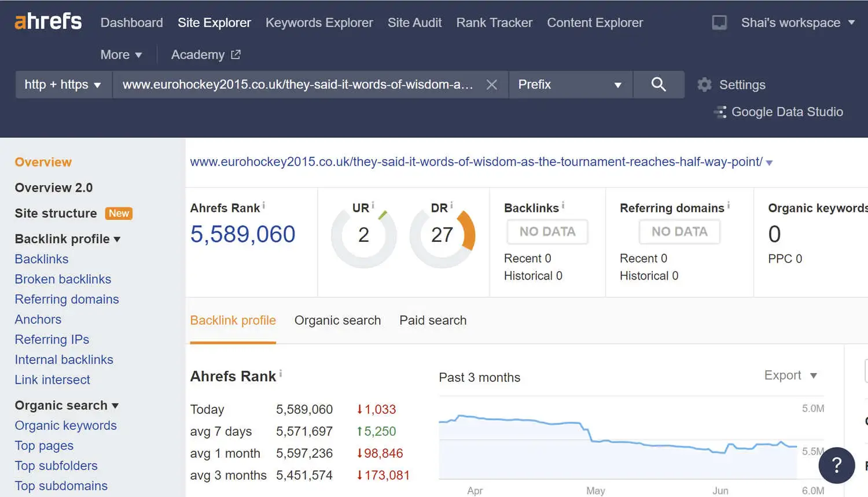Click the notifications monitor icon
This screenshot has width=868, height=497.
coord(719,23)
